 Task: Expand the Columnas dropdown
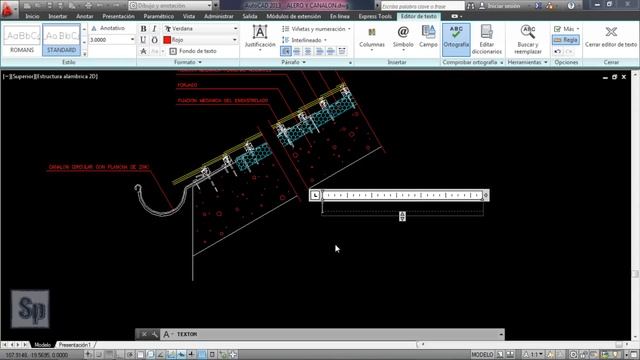point(372,50)
